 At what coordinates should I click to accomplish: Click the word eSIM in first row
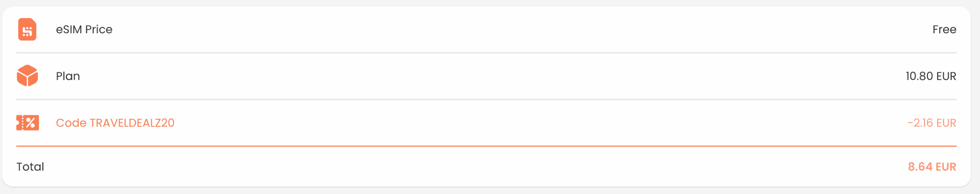pos(69,29)
